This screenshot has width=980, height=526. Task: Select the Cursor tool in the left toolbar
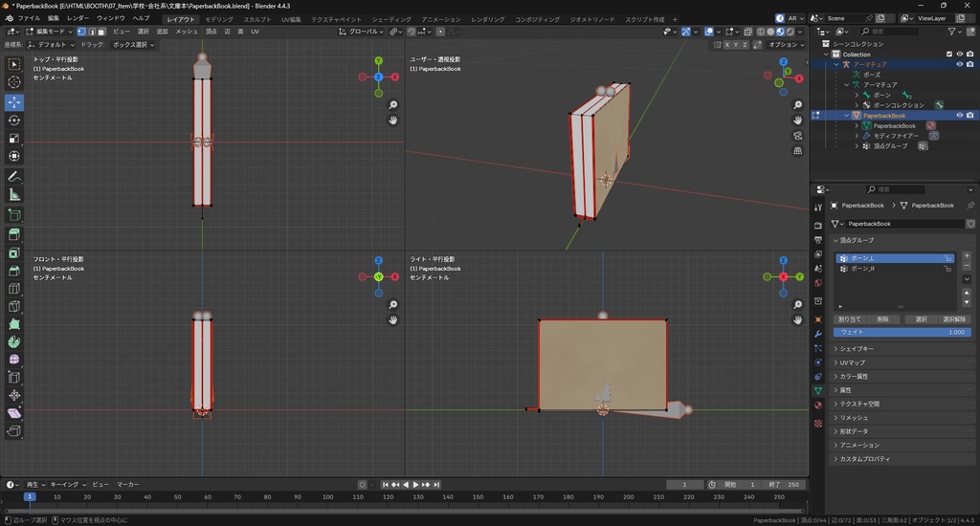(14, 82)
